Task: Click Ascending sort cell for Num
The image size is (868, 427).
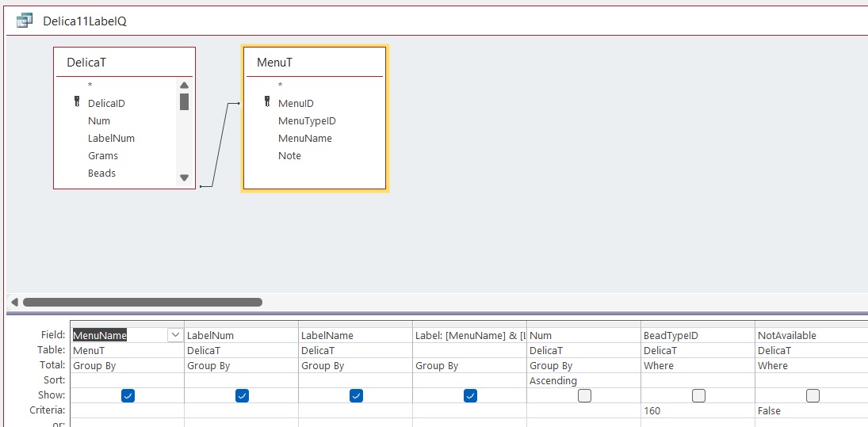Action: pos(583,380)
